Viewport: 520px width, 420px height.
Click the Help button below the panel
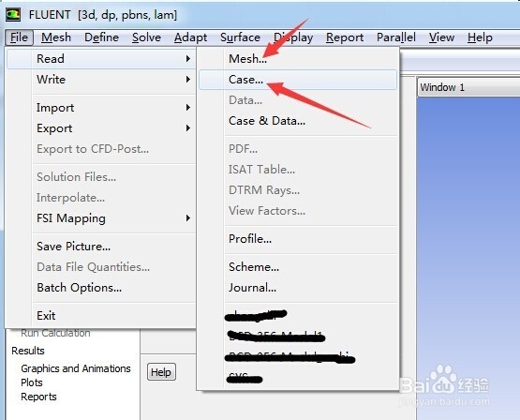point(161,372)
